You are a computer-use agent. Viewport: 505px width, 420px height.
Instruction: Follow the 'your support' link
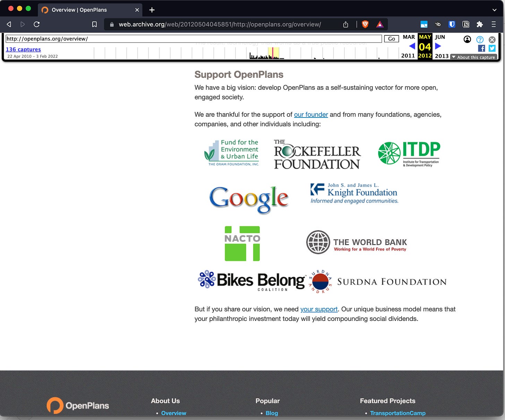(319, 309)
